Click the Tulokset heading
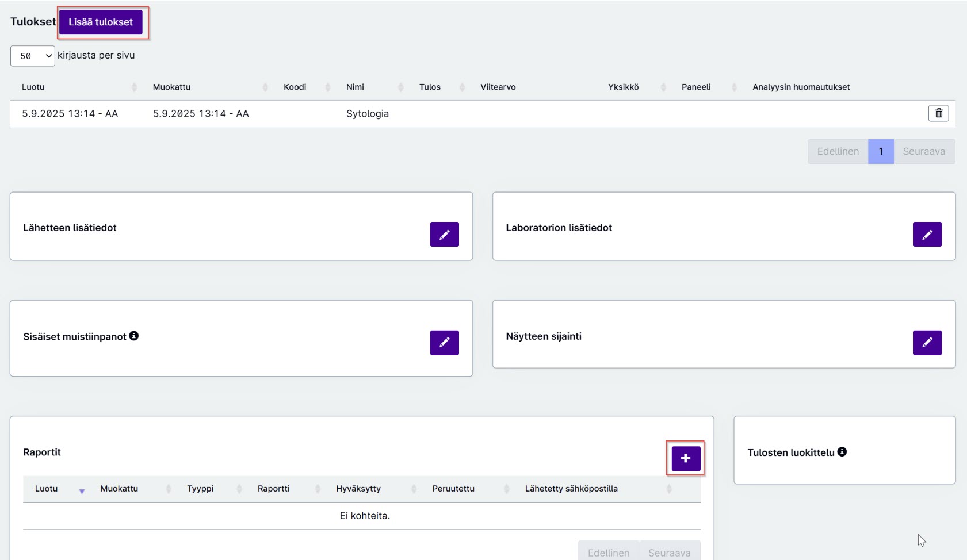 click(33, 21)
